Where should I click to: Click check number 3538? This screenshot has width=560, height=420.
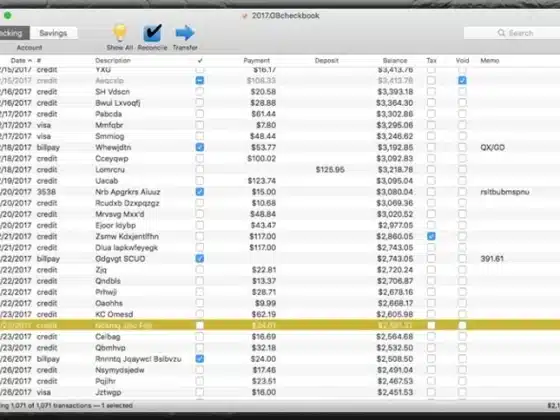(46, 192)
